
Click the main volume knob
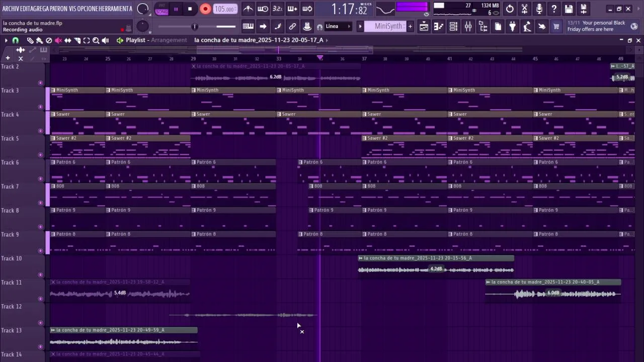143,9
